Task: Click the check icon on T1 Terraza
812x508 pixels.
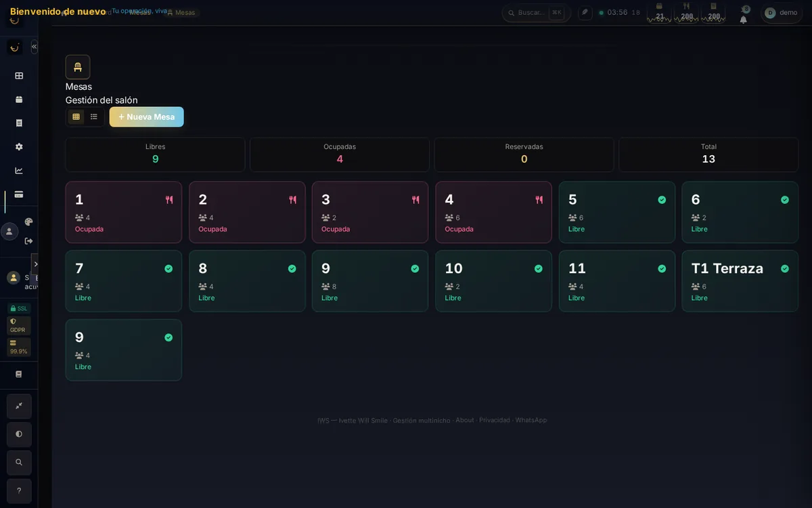Action: click(x=785, y=269)
